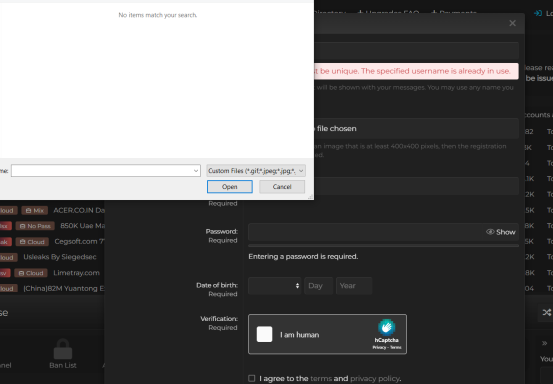
Task: Click 'Entering a password is required.' message
Action: point(303,256)
